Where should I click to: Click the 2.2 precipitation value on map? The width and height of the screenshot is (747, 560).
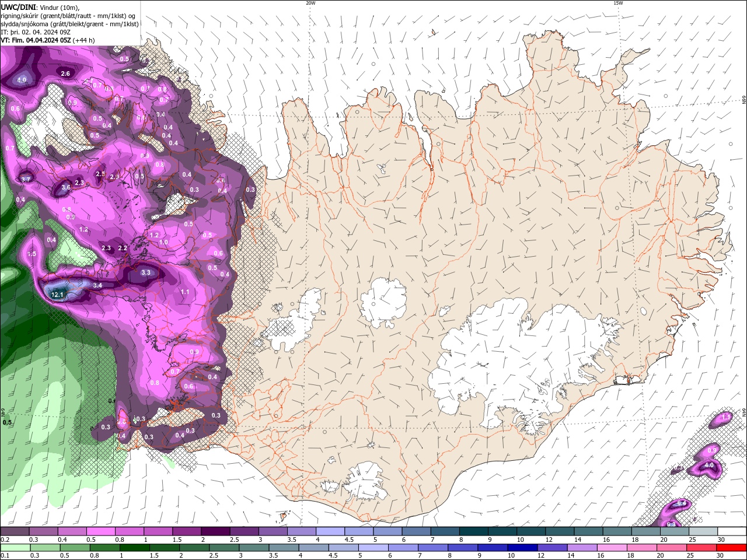click(x=123, y=248)
